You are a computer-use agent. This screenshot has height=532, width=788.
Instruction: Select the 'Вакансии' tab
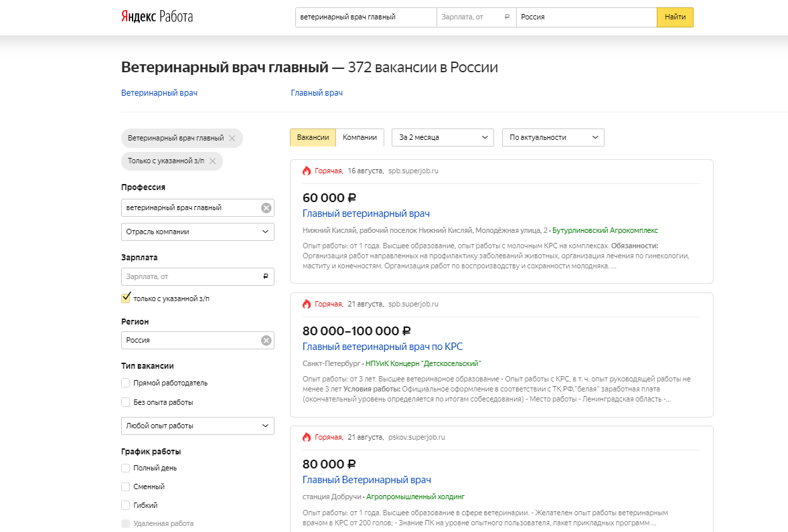coord(313,137)
